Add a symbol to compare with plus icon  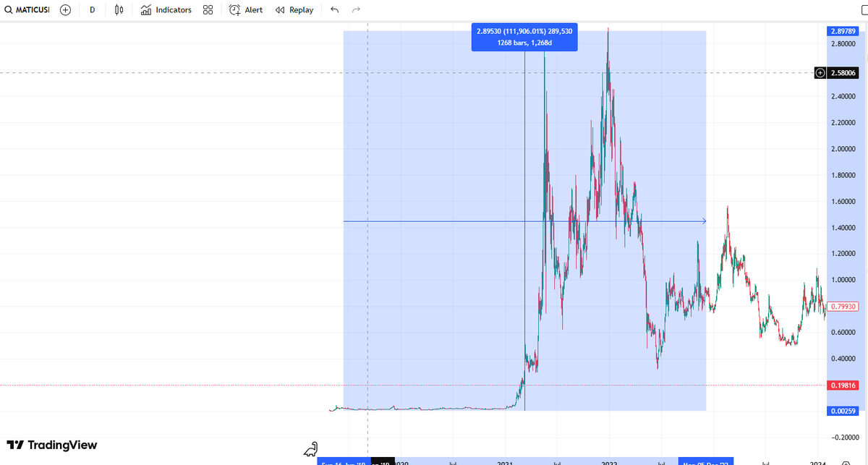coord(65,10)
